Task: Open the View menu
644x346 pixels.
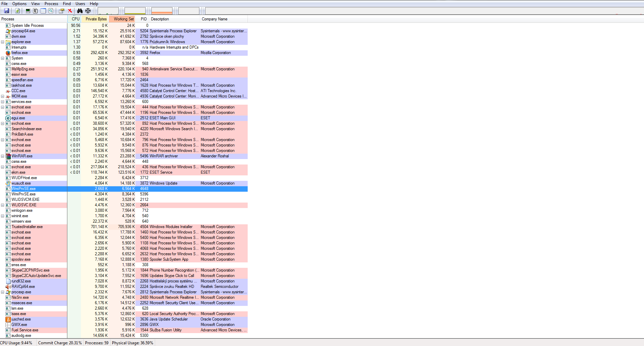Action: tap(35, 4)
